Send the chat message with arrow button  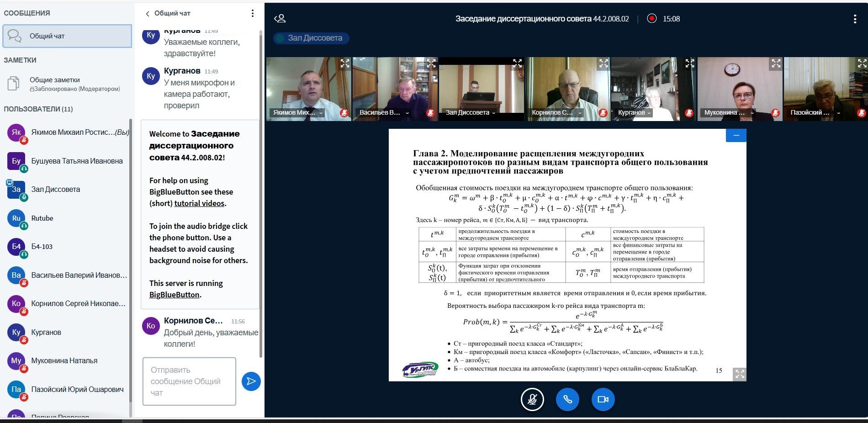(251, 381)
